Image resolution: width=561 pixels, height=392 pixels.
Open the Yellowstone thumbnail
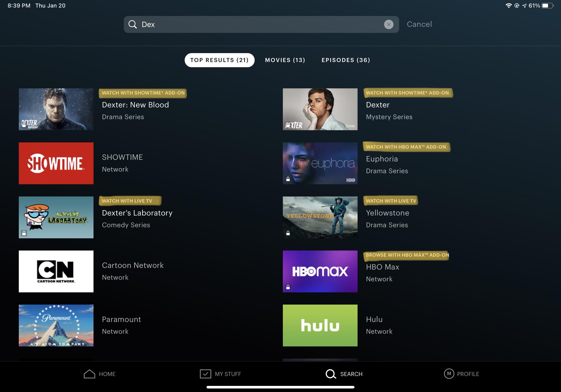(x=320, y=217)
